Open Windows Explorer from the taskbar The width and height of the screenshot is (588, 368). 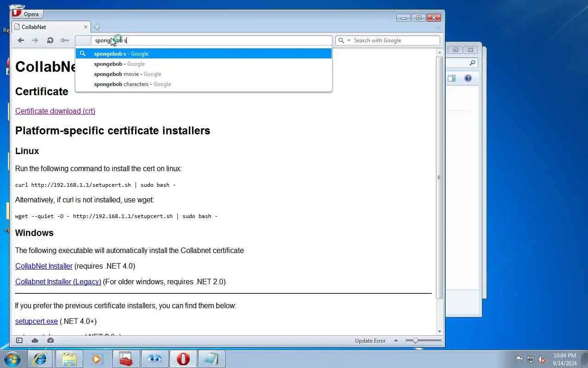point(69,359)
